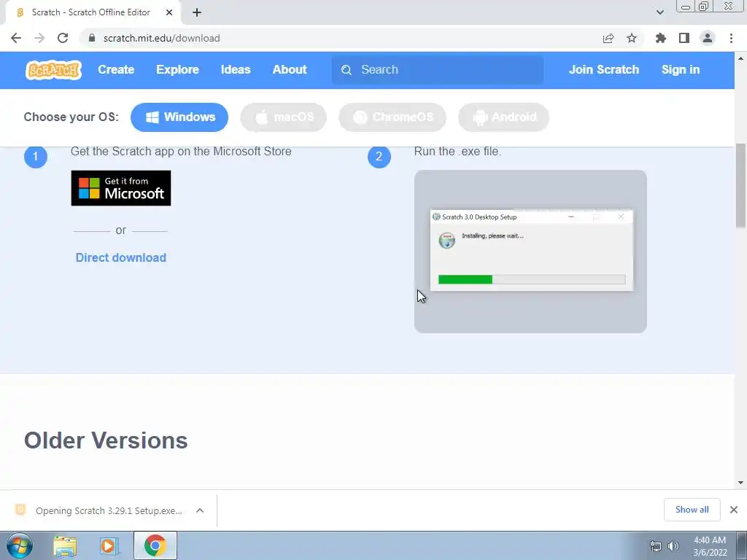Open Chrome extensions puzzle icon
The height and width of the screenshot is (560, 747).
tap(661, 38)
